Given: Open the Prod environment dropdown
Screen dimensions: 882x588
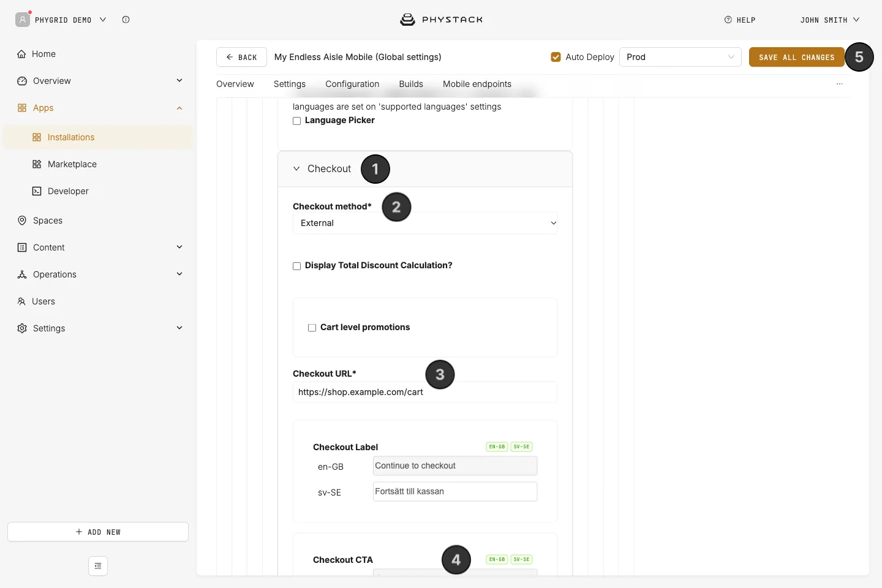Looking at the screenshot, I should [680, 57].
